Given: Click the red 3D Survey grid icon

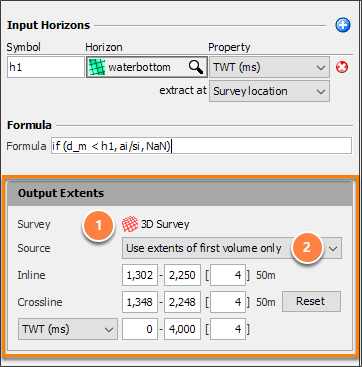Looking at the screenshot, I should click(x=130, y=224).
